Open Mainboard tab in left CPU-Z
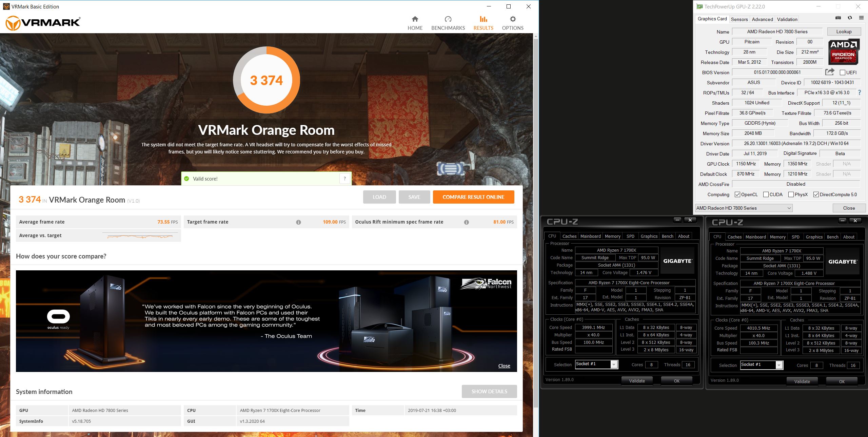Image resolution: width=868 pixels, height=437 pixels. (x=590, y=236)
